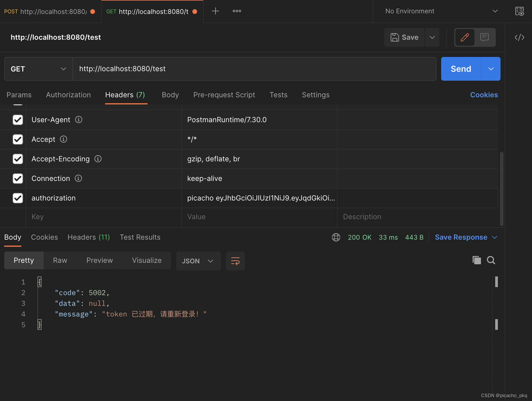The height and width of the screenshot is (401, 532).
Task: Open the GET method dropdown
Action: (x=39, y=69)
